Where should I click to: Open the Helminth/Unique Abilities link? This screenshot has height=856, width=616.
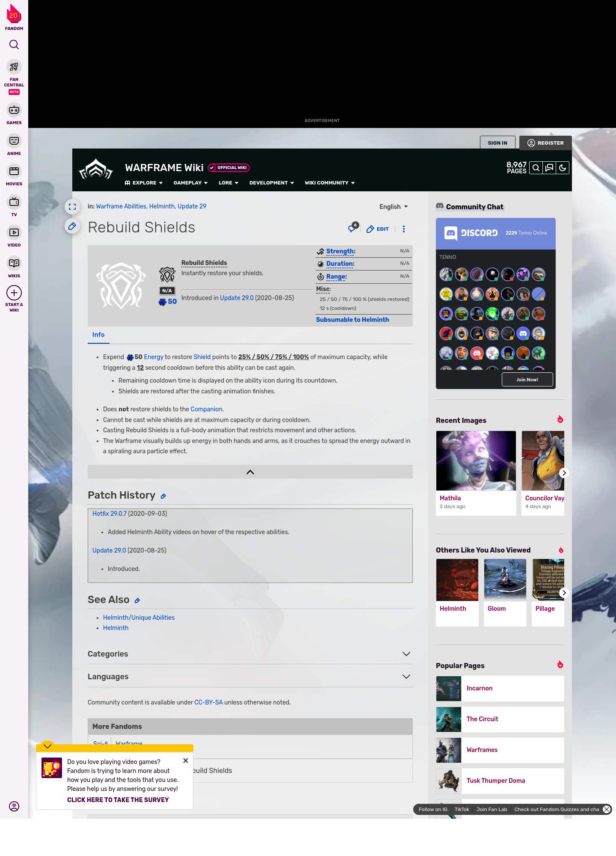point(139,618)
